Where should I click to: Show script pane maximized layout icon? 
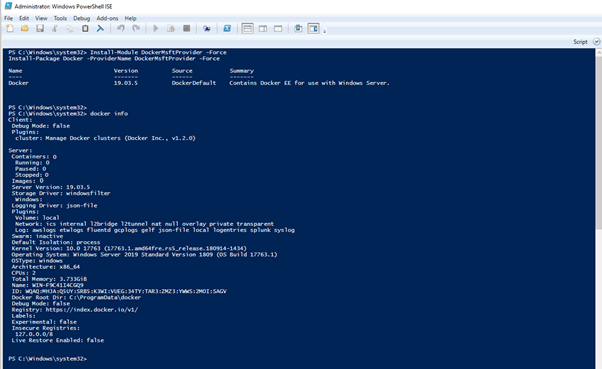point(278,28)
